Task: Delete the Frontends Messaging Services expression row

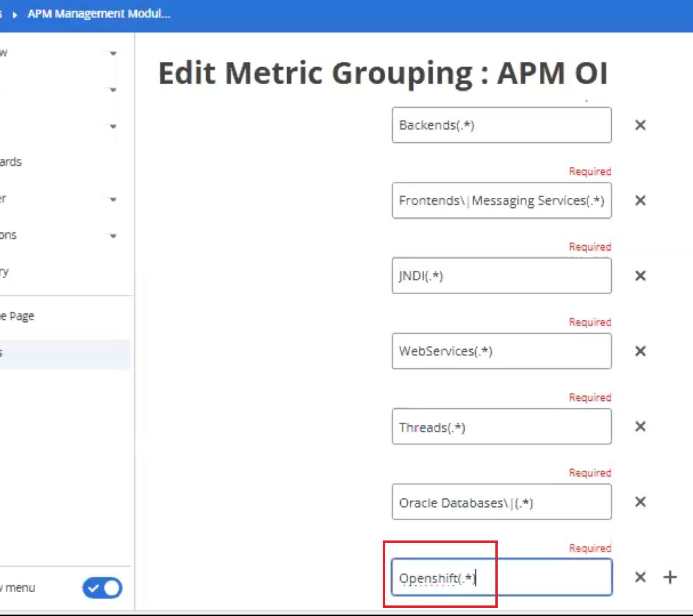Action: [640, 200]
